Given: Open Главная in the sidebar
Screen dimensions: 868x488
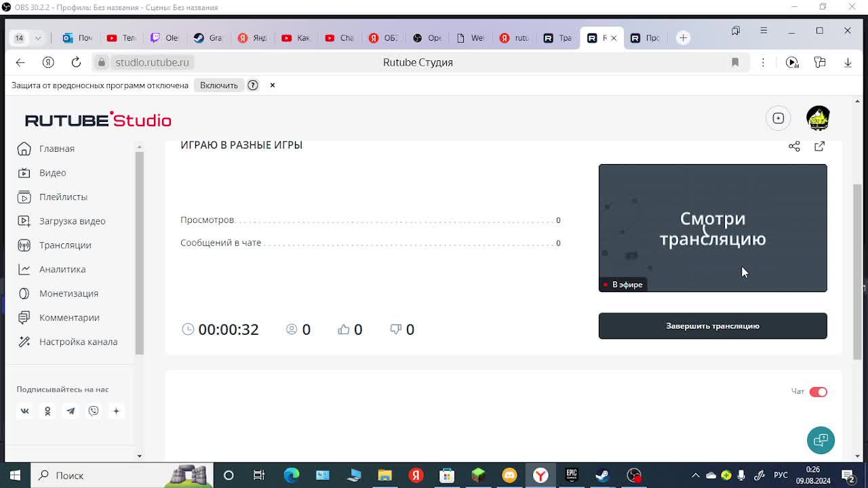Looking at the screenshot, I should tap(57, 148).
